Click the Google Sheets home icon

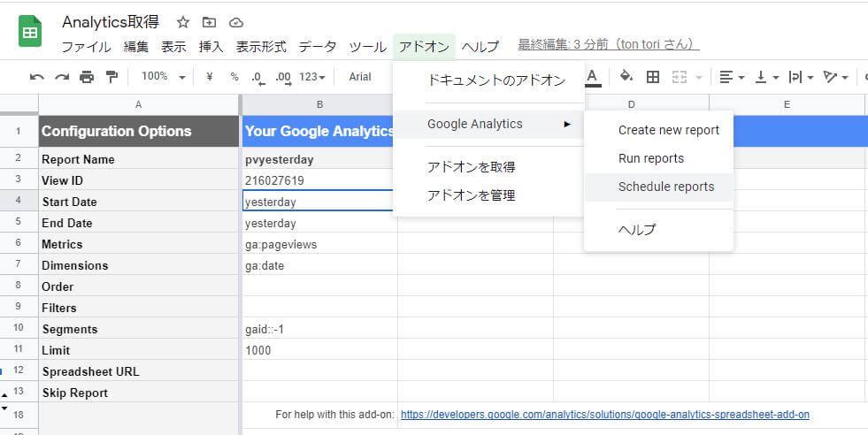point(30,31)
